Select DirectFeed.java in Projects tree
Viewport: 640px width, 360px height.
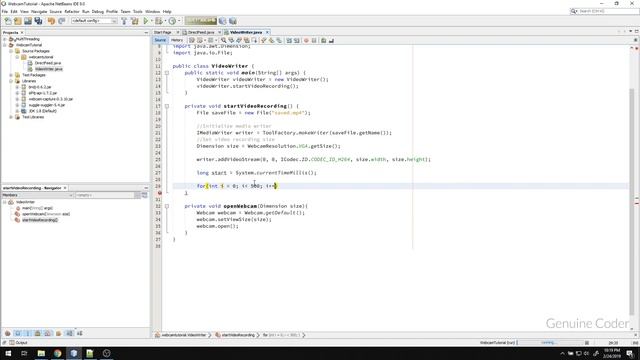click(47, 63)
